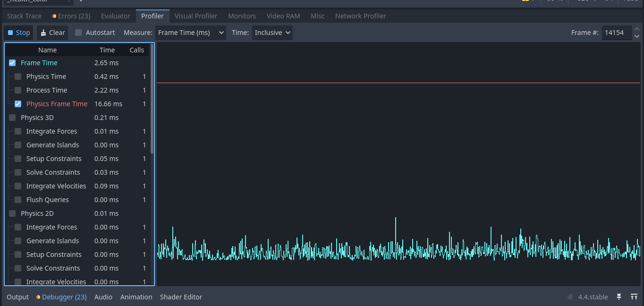Screen dimensions: 644x306
Task: Open the Network Profiler tab
Action: (x=360, y=16)
